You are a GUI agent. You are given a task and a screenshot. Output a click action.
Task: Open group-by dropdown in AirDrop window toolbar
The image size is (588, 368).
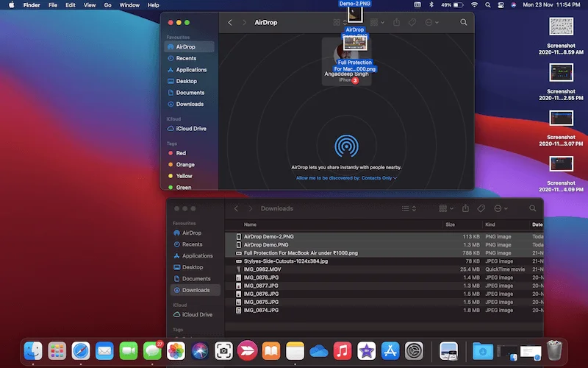[377, 23]
